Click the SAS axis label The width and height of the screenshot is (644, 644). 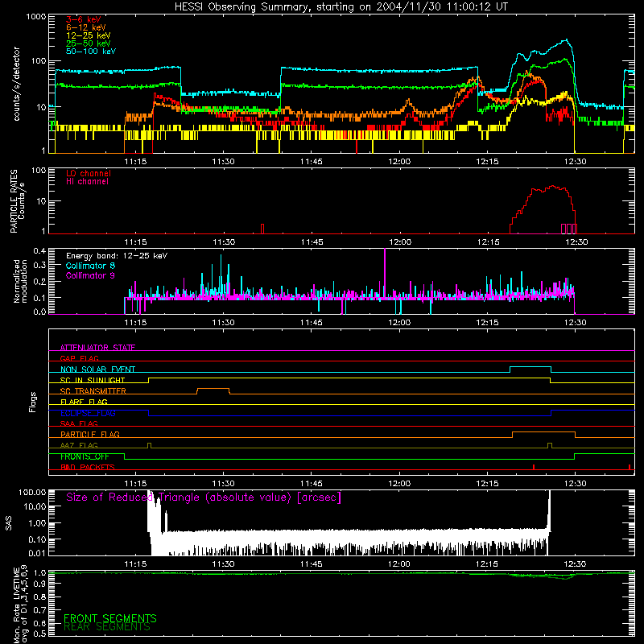9,522
